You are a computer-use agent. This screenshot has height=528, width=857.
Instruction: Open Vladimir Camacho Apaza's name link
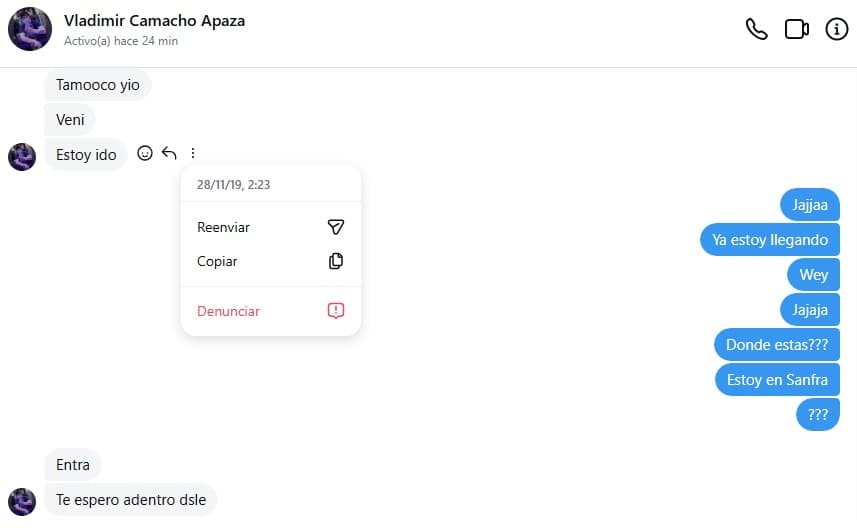[x=154, y=20]
